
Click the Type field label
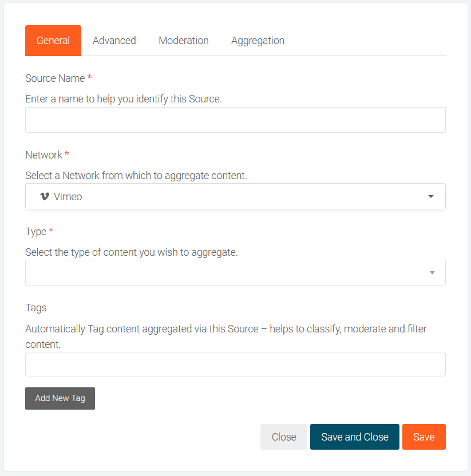35,232
